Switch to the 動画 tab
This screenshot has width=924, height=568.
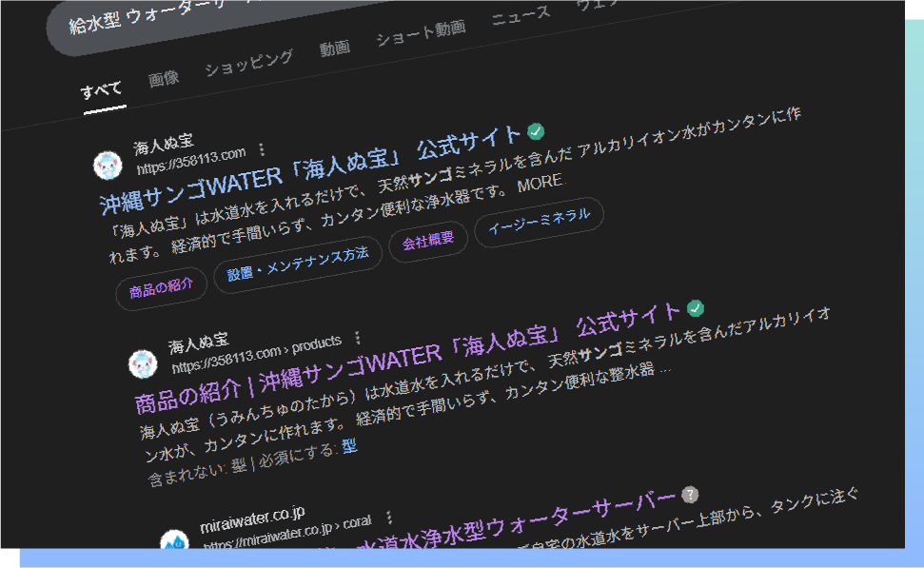point(335,48)
